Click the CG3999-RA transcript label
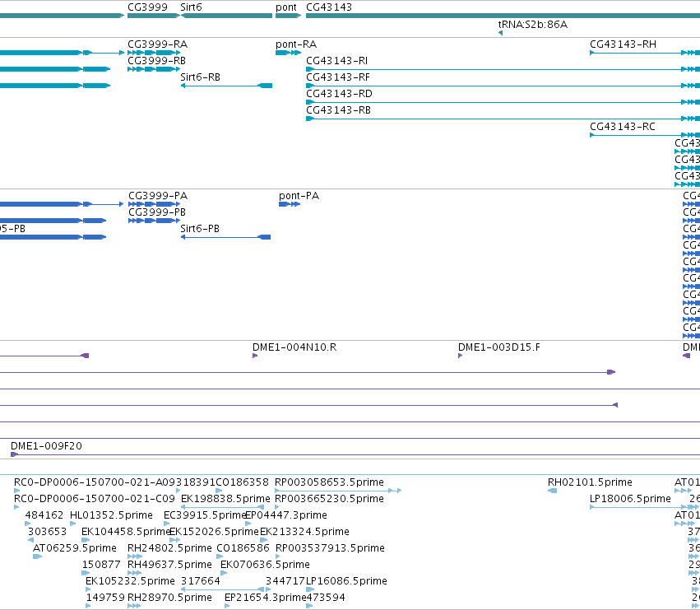 tap(158, 44)
